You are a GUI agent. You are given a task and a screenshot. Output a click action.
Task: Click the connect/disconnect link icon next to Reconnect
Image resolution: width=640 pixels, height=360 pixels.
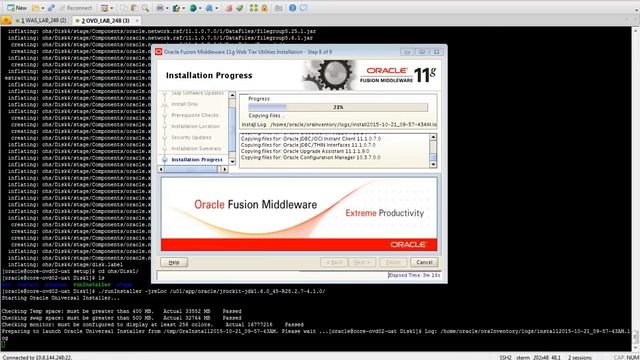pyautogui.click(x=51, y=8)
